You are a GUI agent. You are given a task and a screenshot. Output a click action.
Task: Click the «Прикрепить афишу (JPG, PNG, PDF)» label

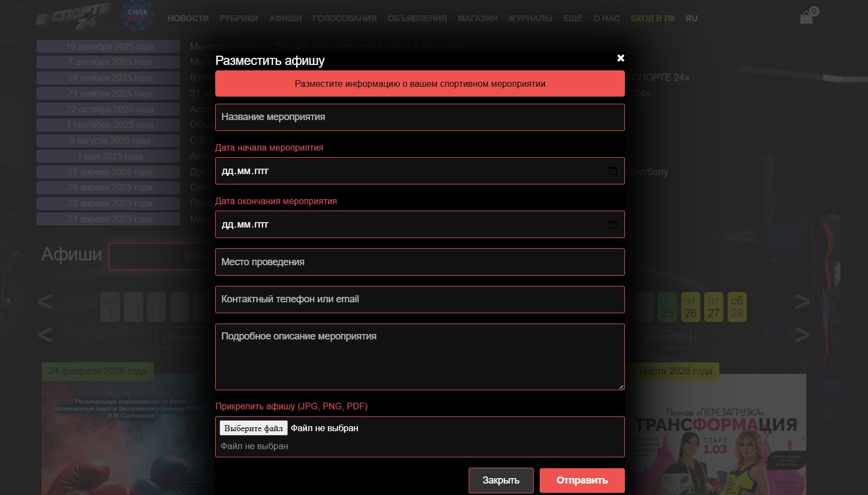pyautogui.click(x=292, y=406)
